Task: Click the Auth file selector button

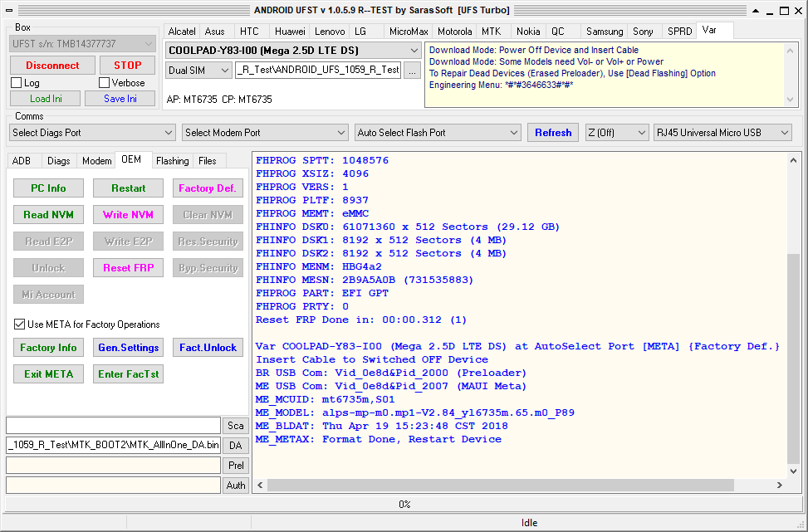Action: (236, 486)
